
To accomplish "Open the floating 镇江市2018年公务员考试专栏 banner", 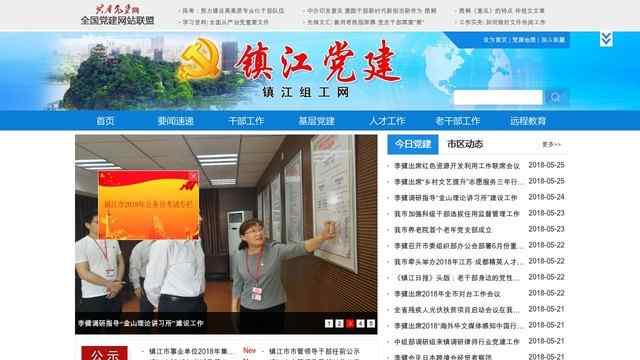I will [x=149, y=205].
